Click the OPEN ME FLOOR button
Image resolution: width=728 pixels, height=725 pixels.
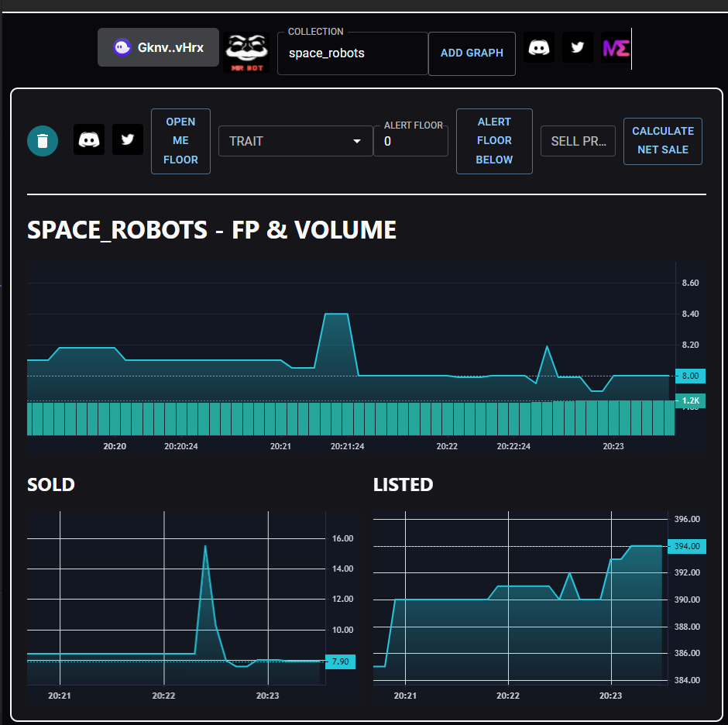pos(180,141)
